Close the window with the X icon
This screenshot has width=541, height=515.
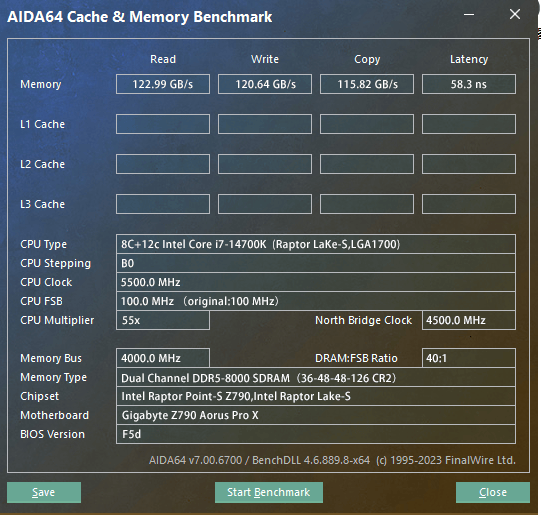[515, 14]
